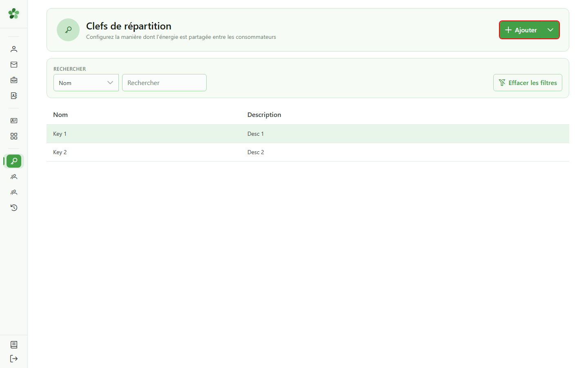Click the Desc 1 cell
The image size is (588, 368).
coord(256,134)
